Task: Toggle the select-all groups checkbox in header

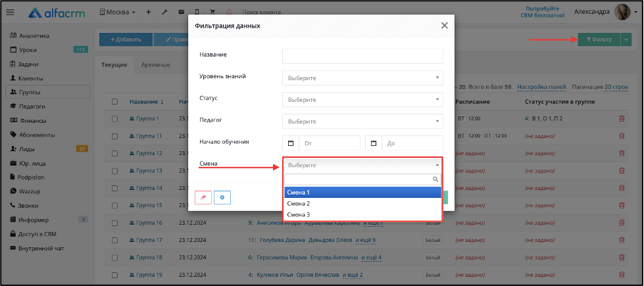Action: coord(115,102)
